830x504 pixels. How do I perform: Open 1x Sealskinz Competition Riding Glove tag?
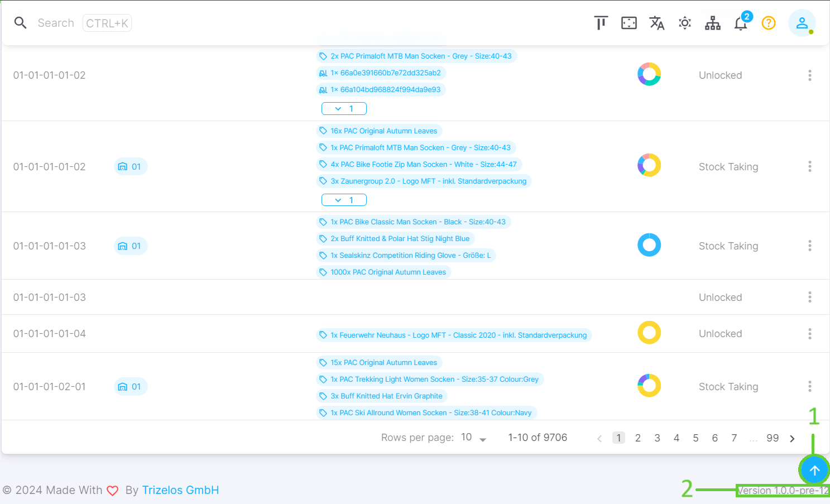(x=406, y=255)
